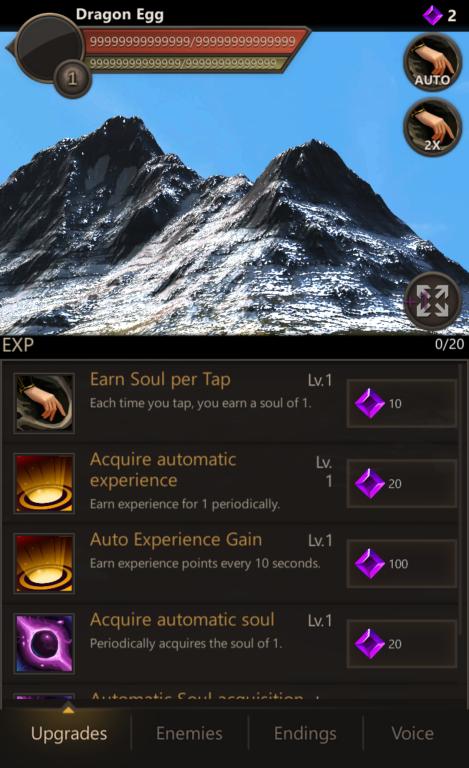469x768 pixels.
Task: Tap the Dragon Egg level 1 badge
Action: (72, 78)
